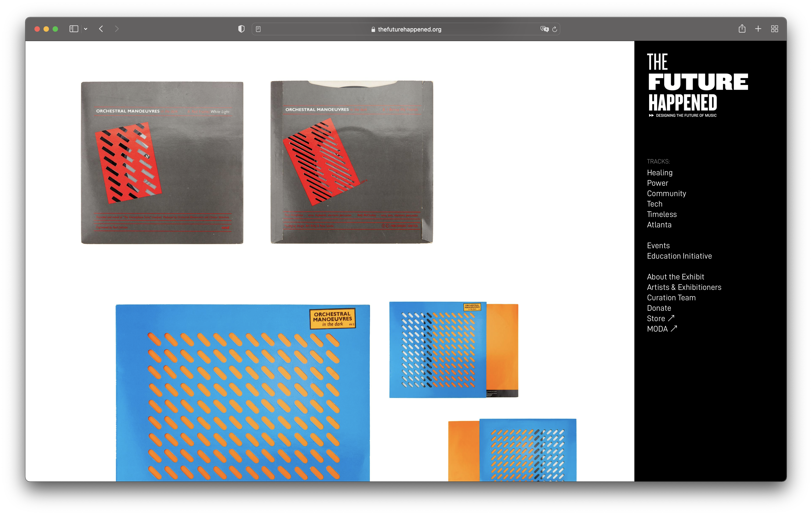The image size is (812, 515).
Task: Click the Designing the Future of Music tagline
Action: (683, 115)
